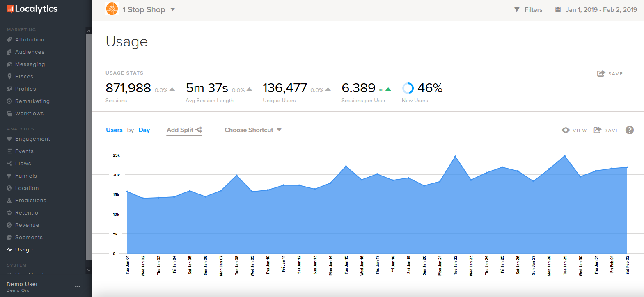Click the Save icon in Usage Stats
644x297 pixels.
[601, 73]
